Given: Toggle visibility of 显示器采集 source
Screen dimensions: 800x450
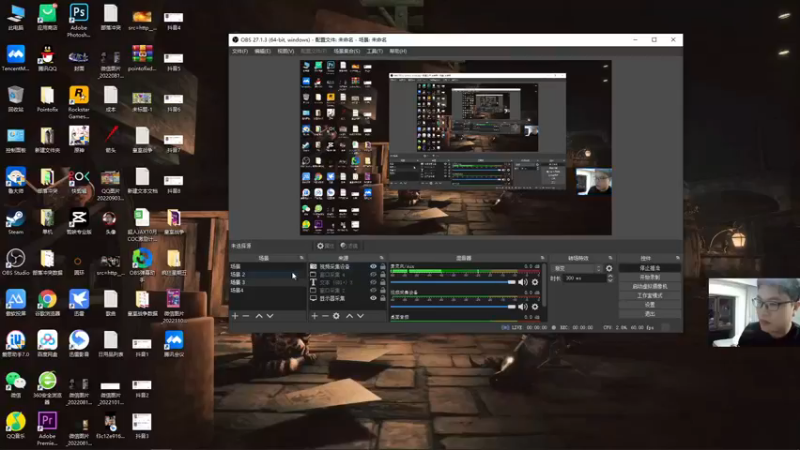Looking at the screenshot, I should [x=373, y=298].
